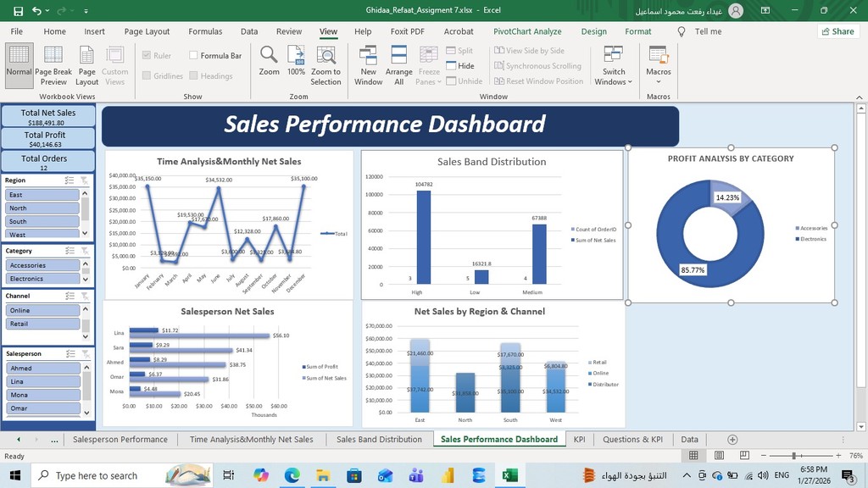Open Page Break Preview view

click(x=53, y=65)
